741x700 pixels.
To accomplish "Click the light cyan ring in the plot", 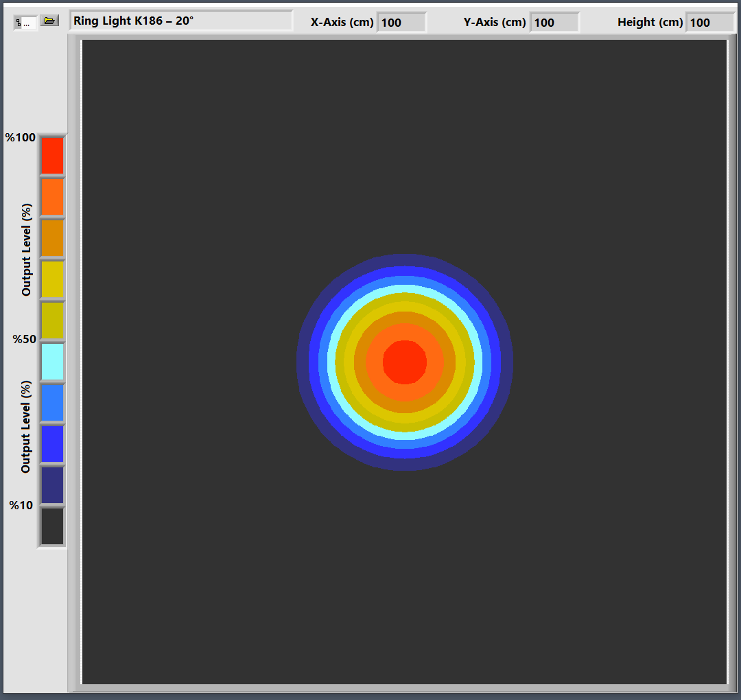I will (x=405, y=290).
